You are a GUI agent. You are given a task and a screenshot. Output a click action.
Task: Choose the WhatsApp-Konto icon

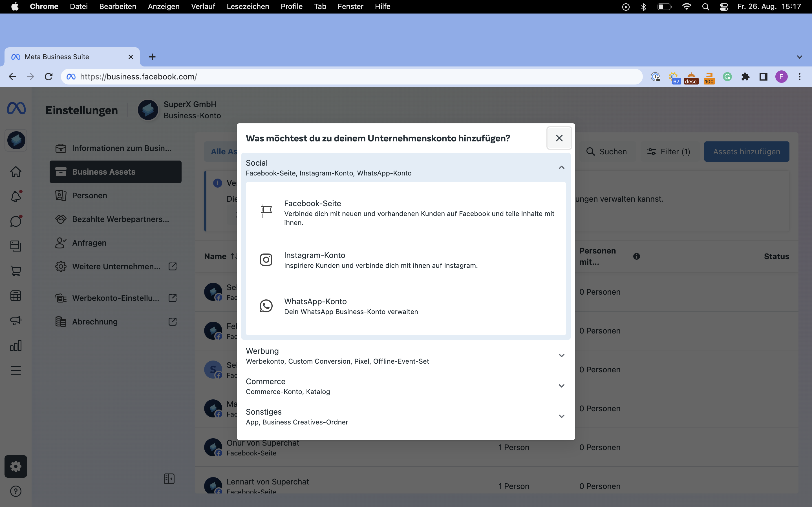pos(266,306)
